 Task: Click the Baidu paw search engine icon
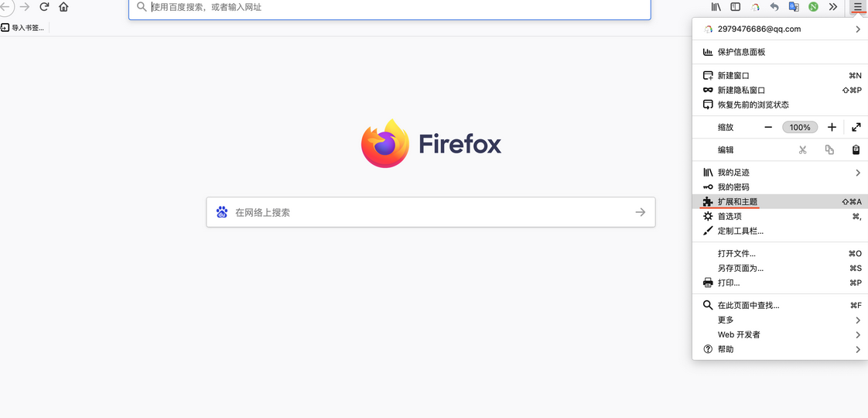click(x=222, y=212)
